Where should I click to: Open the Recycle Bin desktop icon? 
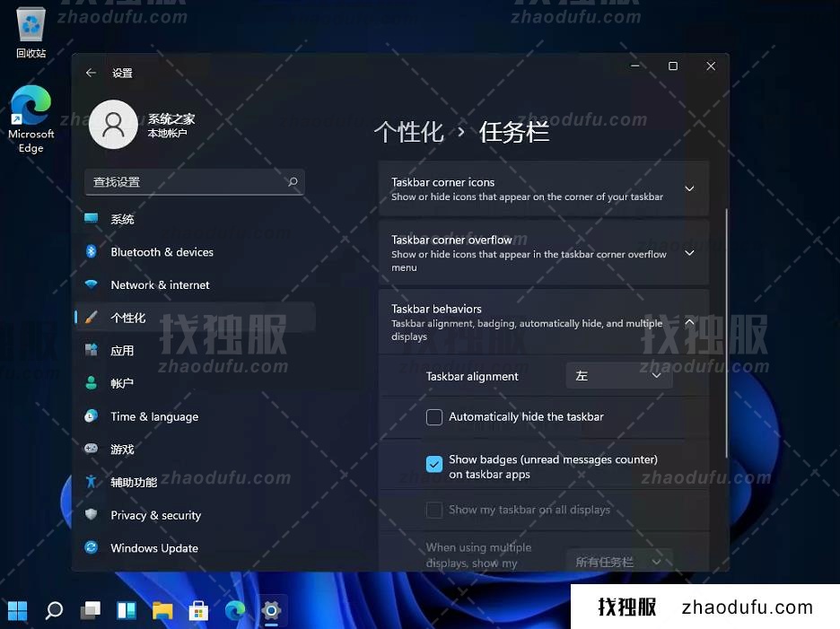[x=31, y=31]
